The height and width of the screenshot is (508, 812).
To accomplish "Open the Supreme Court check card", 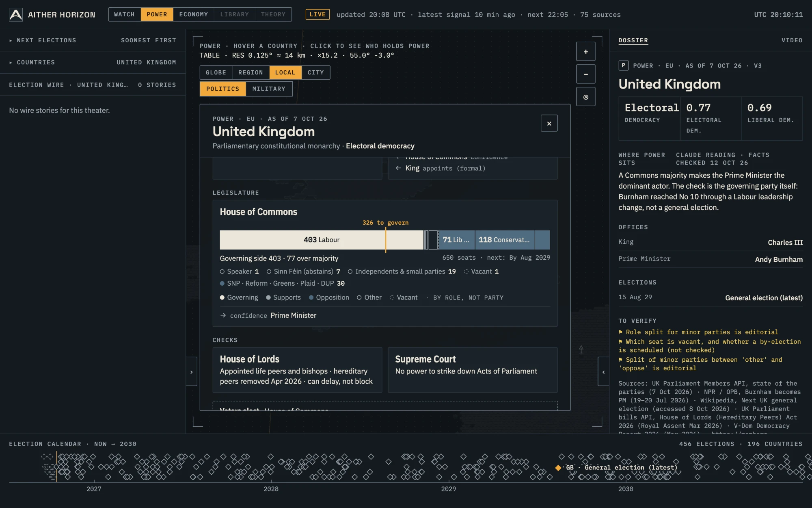I will pos(473,370).
